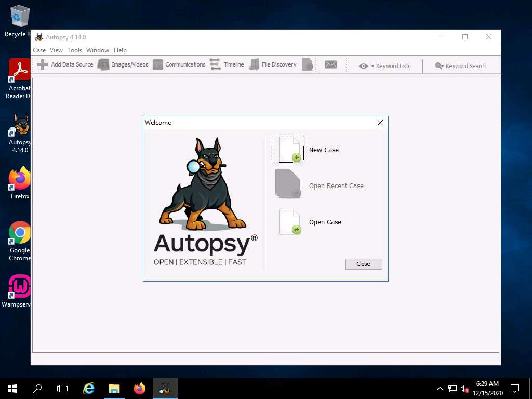Open the View menu

click(56, 50)
